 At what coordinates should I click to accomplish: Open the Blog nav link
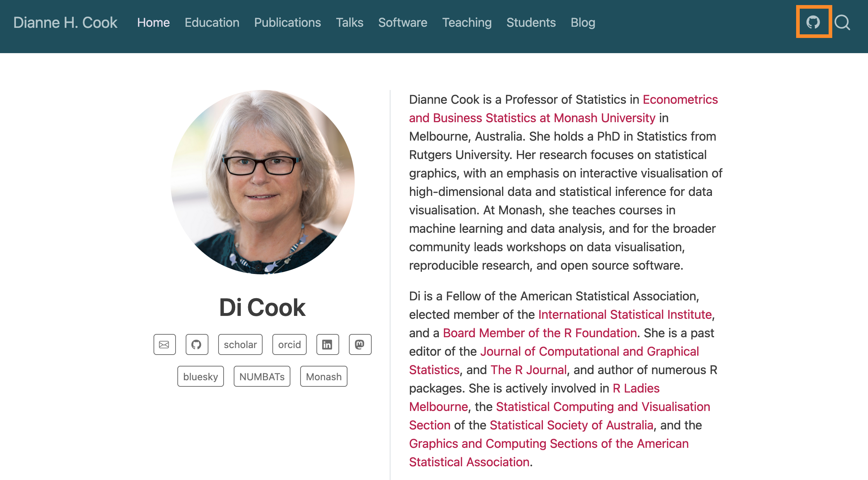(583, 22)
